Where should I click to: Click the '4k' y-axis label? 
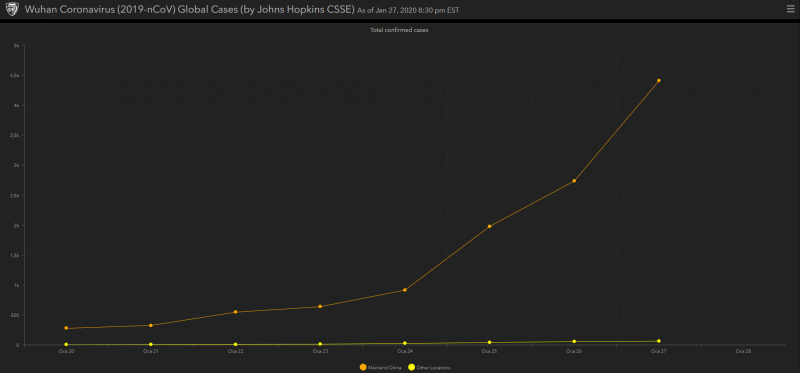coord(16,106)
